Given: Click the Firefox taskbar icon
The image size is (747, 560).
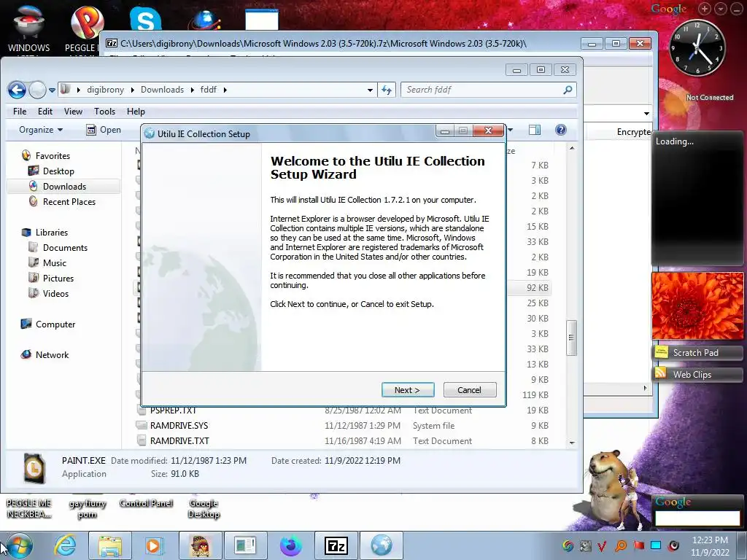Looking at the screenshot, I should coord(290,545).
